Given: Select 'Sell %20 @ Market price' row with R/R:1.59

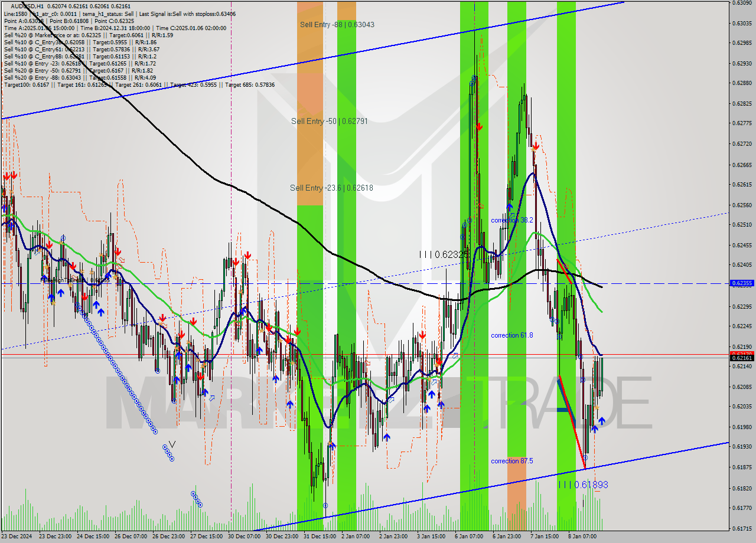Looking at the screenshot, I should (89, 35).
